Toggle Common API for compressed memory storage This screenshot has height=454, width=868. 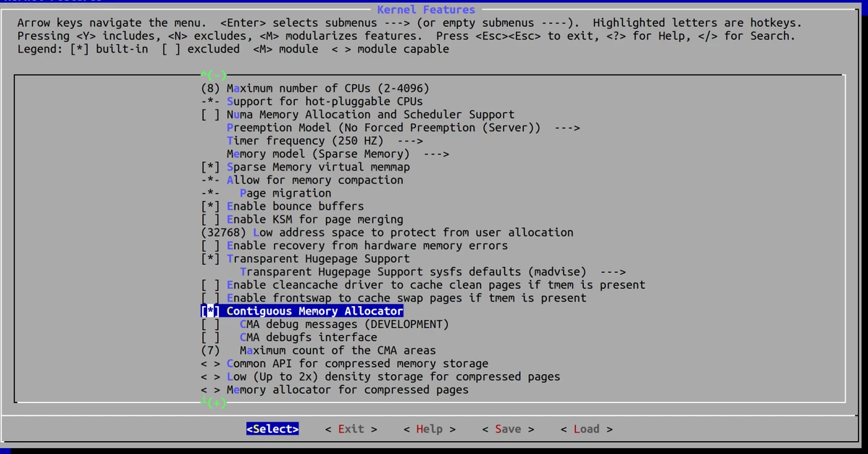pos(344,363)
